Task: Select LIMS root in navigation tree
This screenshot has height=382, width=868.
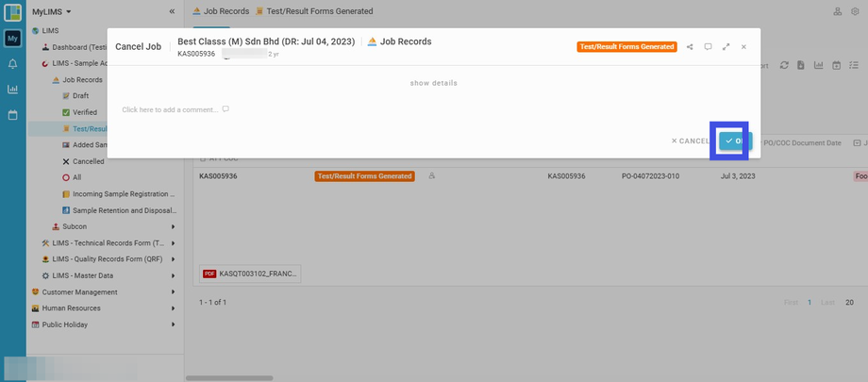Action: click(50, 31)
